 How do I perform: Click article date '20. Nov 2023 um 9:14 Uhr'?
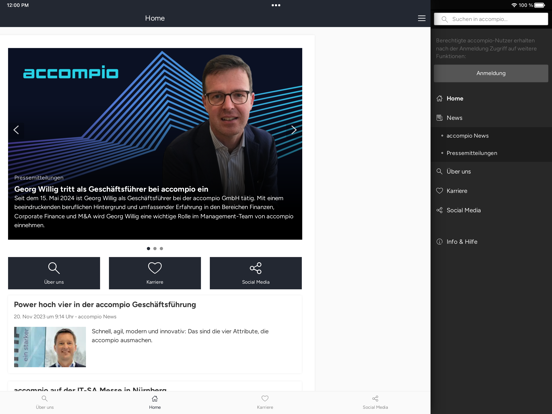pyautogui.click(x=43, y=317)
